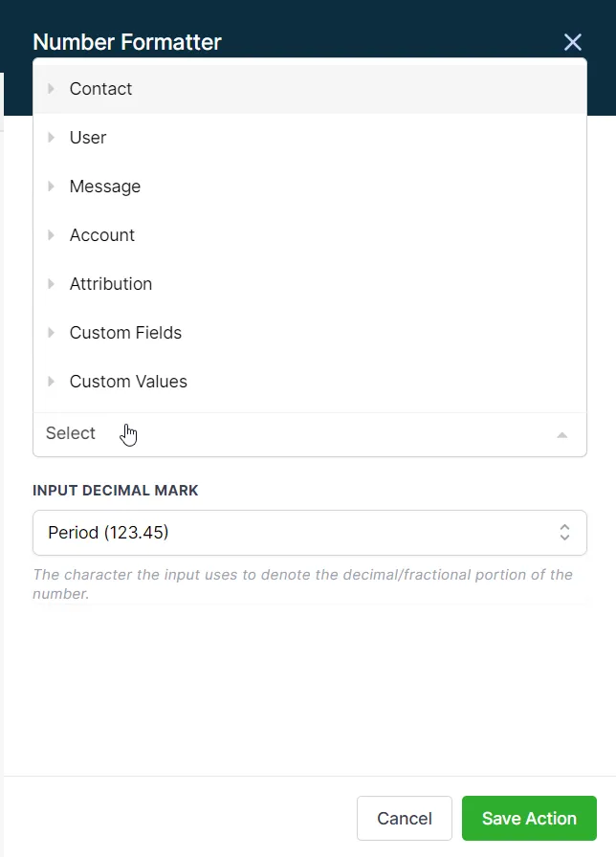Expand the Contact category arrow
This screenshot has height=857, width=616.
(x=52, y=89)
